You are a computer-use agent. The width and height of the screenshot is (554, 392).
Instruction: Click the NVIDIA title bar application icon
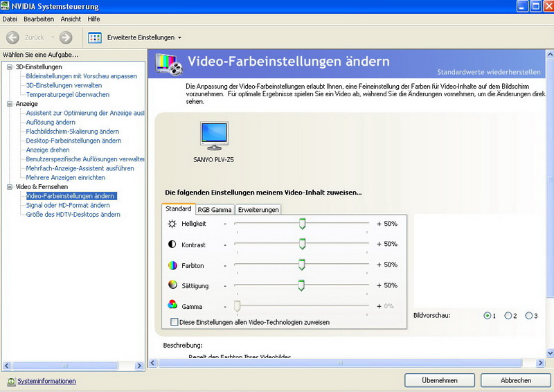click(5, 6)
